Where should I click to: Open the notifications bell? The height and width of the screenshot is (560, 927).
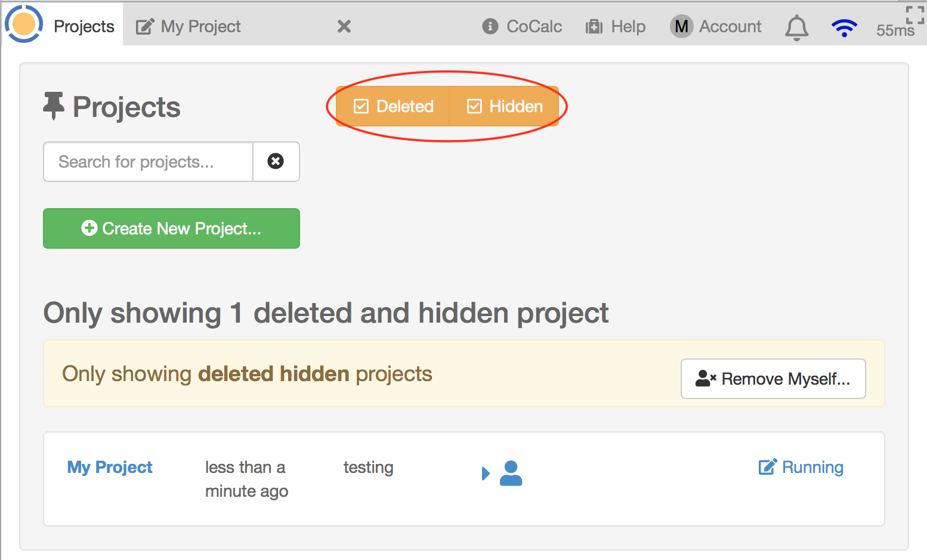796,27
